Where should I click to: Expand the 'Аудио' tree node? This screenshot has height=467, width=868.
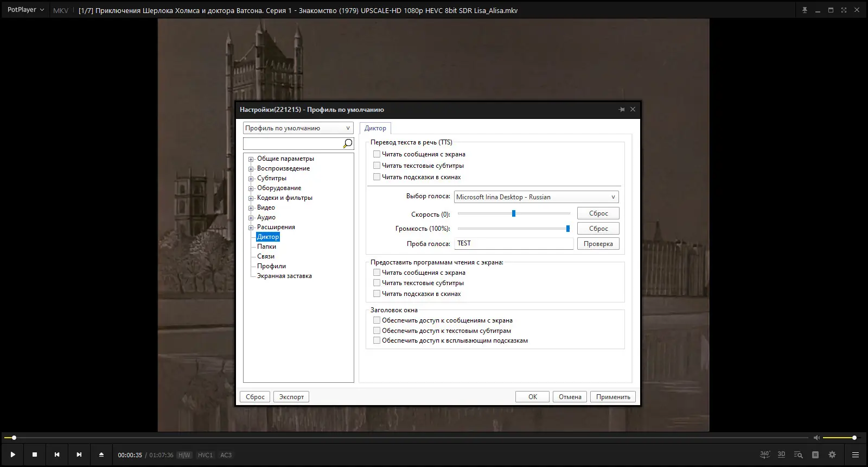coord(251,218)
